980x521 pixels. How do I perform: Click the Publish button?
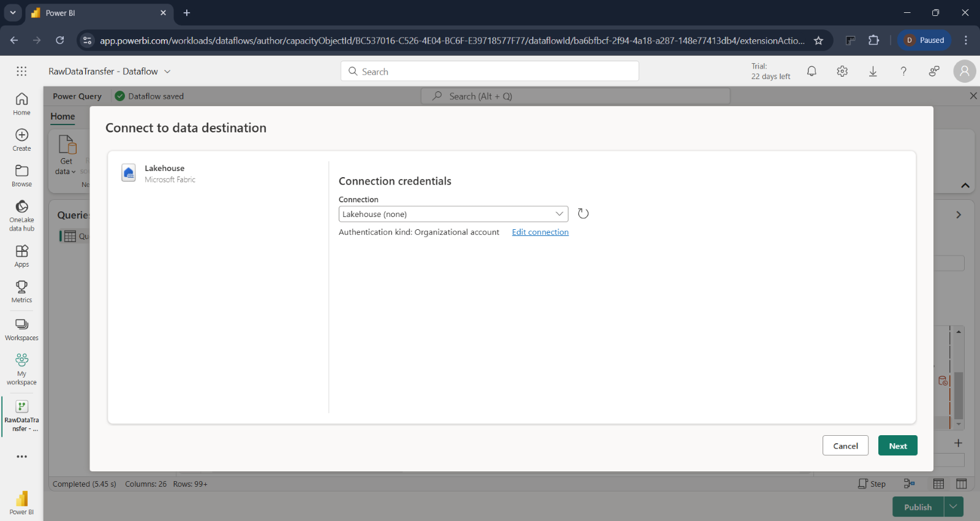pyautogui.click(x=918, y=507)
